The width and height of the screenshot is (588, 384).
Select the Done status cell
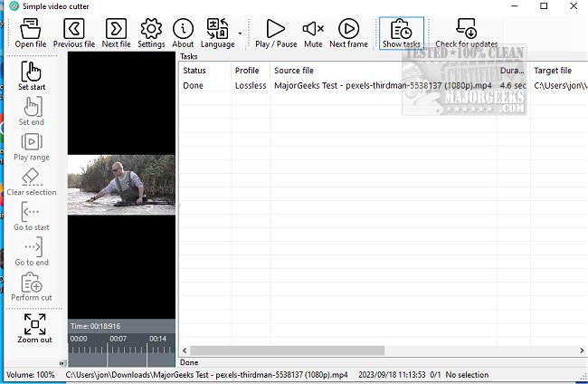(x=193, y=85)
